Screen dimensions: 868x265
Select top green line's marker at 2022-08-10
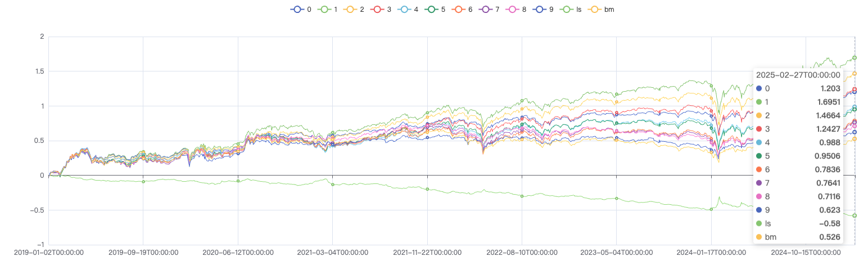click(522, 101)
